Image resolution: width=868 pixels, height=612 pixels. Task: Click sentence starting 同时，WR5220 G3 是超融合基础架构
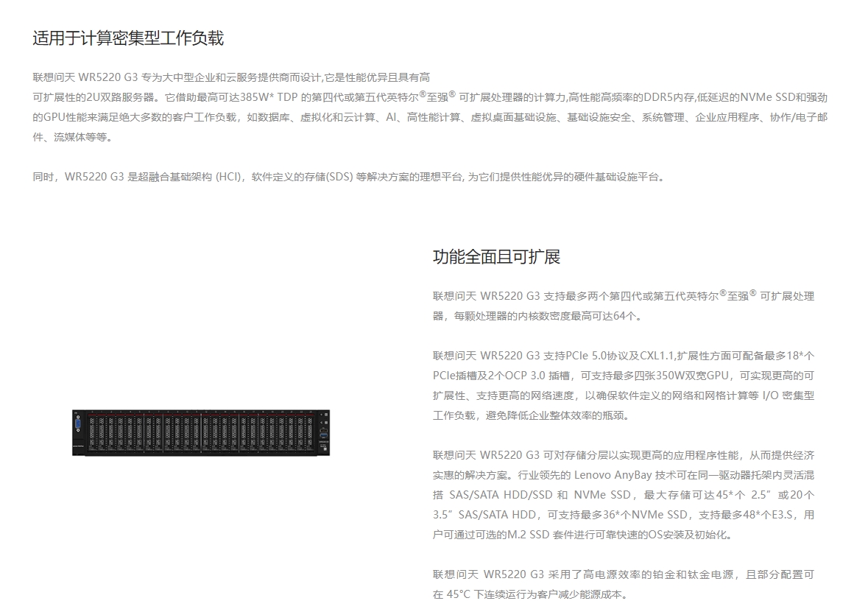click(349, 177)
